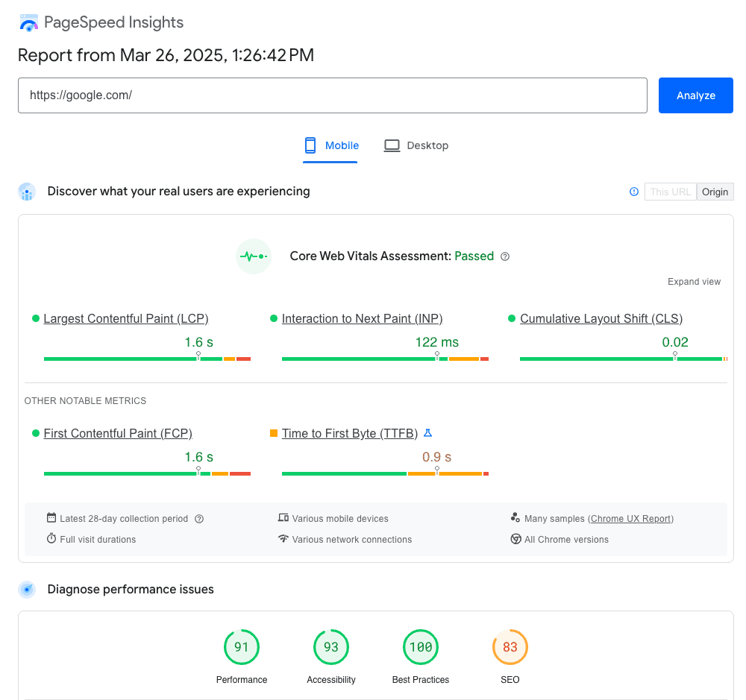Viewport: 746px width, 700px height.
Task: Click the '0.9 s' TTFB value
Action: (436, 458)
